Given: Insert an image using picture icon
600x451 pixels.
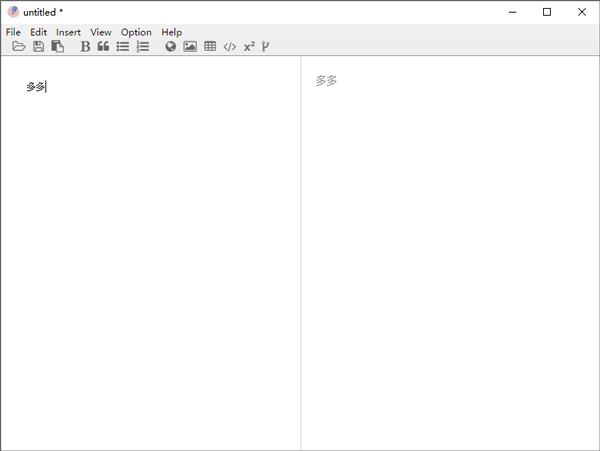Looking at the screenshot, I should pos(190,46).
